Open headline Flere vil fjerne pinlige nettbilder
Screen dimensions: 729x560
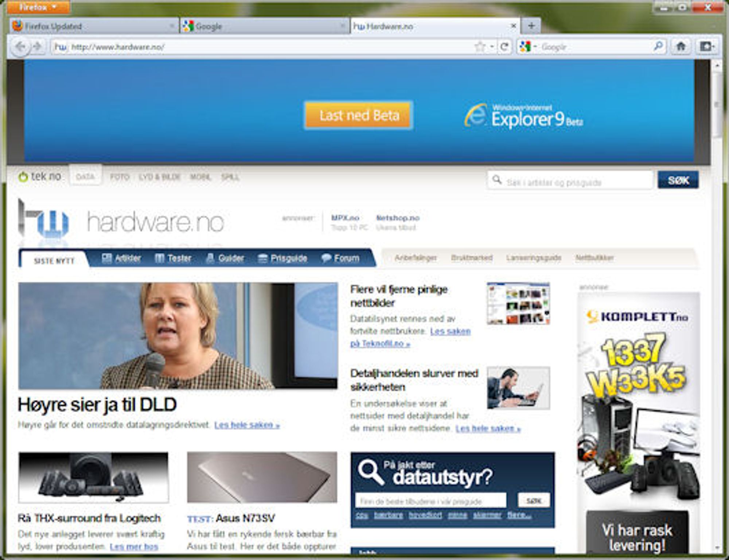tap(399, 296)
